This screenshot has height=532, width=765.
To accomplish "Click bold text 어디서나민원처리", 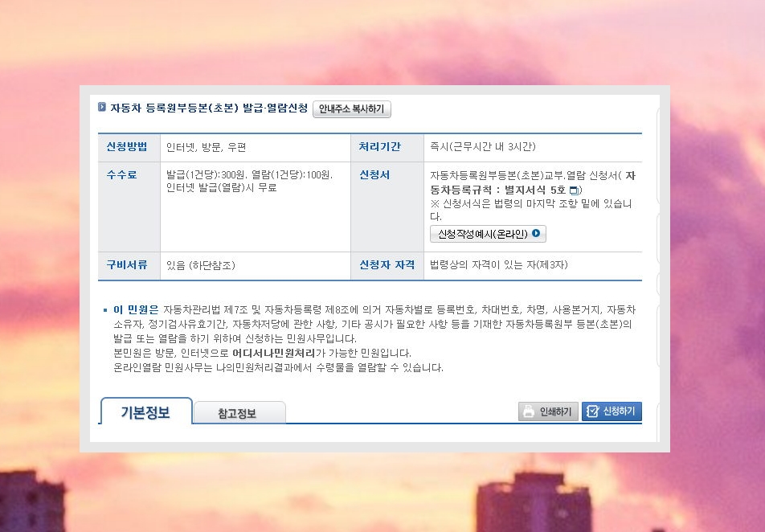I will coord(274,353).
